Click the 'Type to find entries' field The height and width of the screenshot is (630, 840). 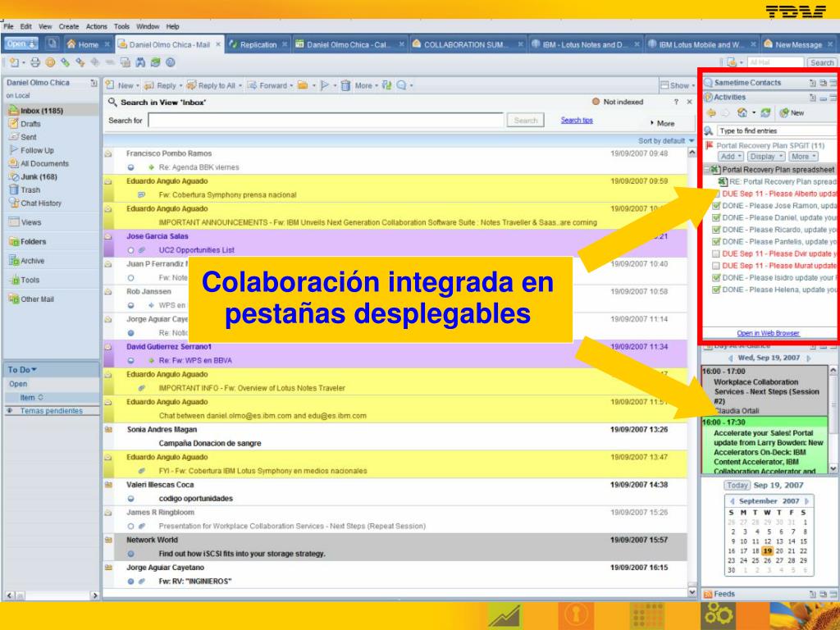pos(776,130)
